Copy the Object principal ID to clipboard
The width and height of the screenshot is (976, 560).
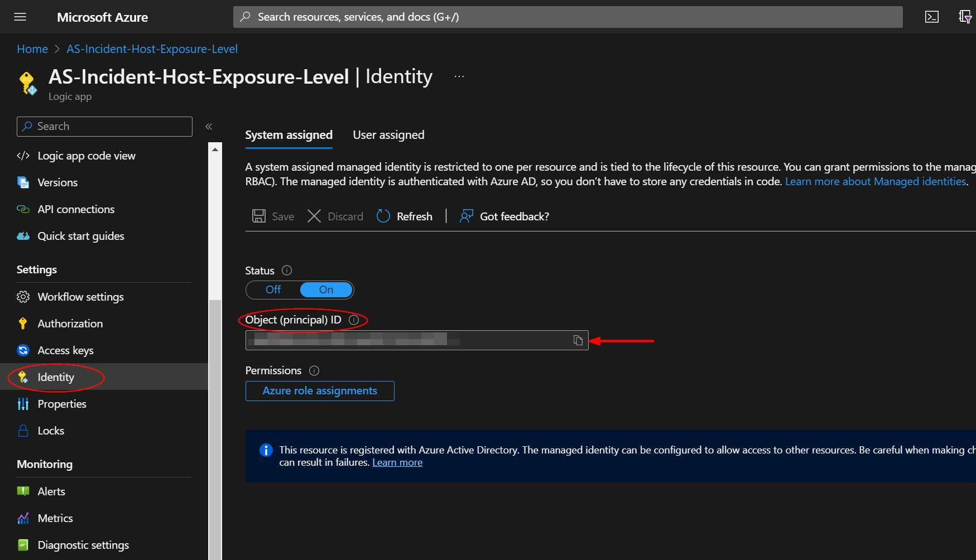click(578, 340)
